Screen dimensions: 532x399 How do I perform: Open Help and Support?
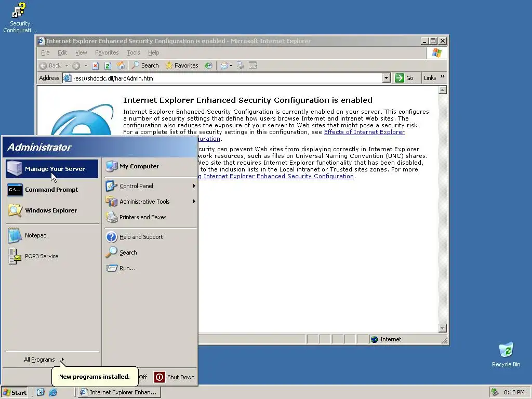pos(150,237)
